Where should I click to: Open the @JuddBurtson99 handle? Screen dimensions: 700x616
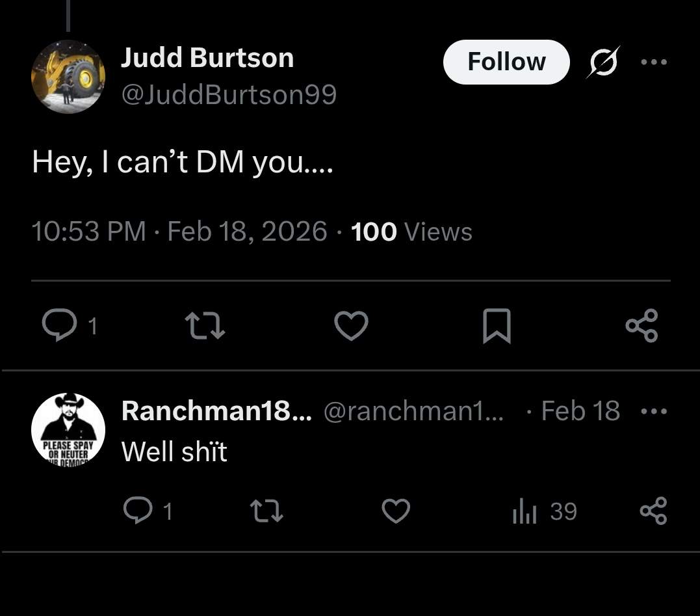tap(229, 95)
